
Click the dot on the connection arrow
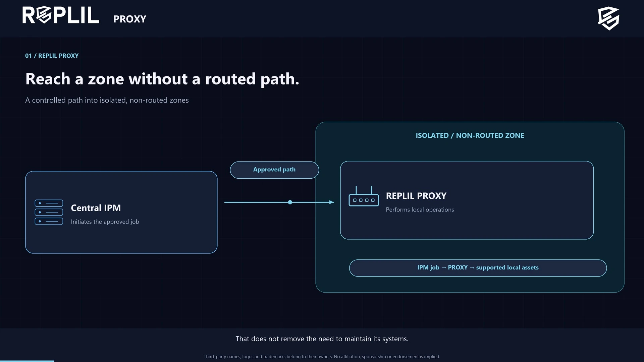tap(290, 202)
